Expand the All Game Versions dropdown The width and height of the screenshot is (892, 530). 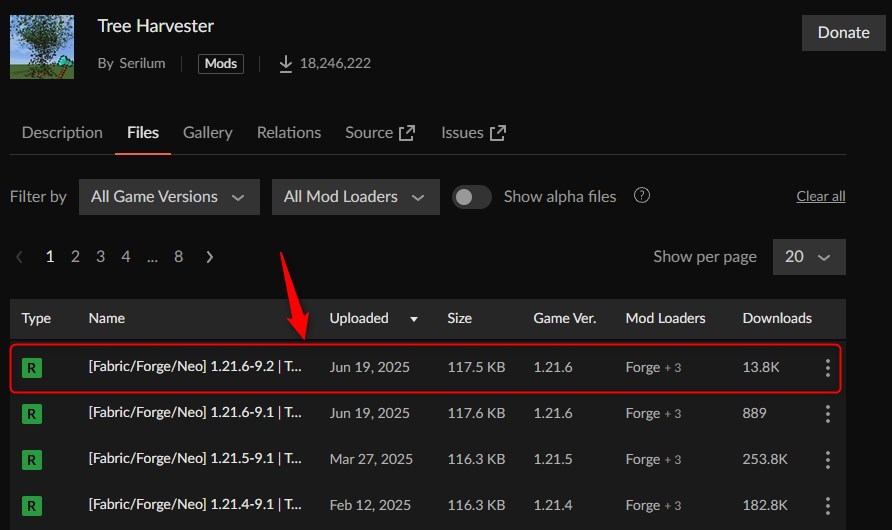[169, 197]
